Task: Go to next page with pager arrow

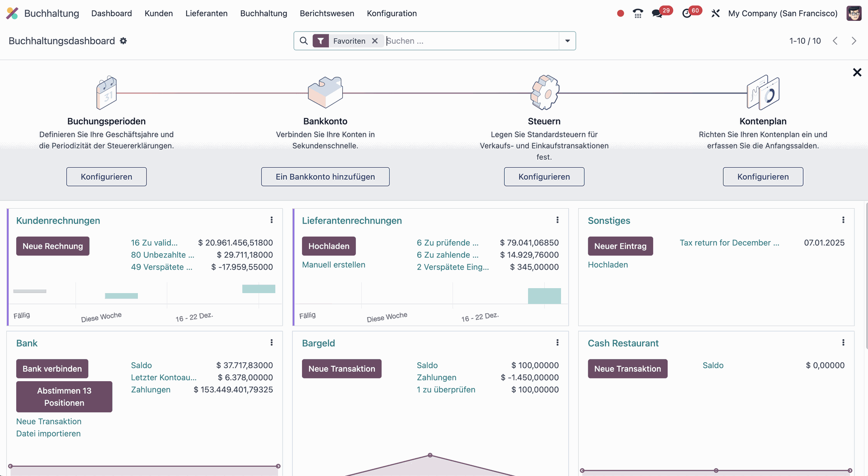Action: tap(854, 41)
